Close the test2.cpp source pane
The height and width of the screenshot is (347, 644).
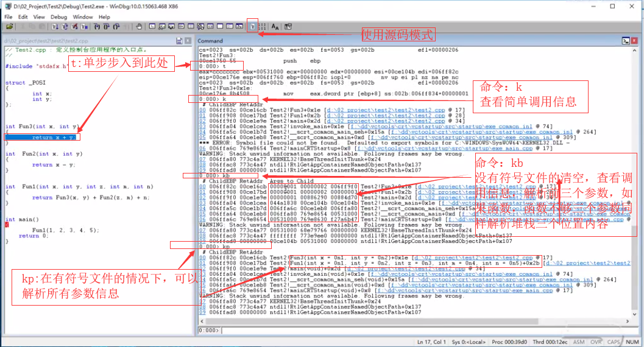tap(188, 41)
